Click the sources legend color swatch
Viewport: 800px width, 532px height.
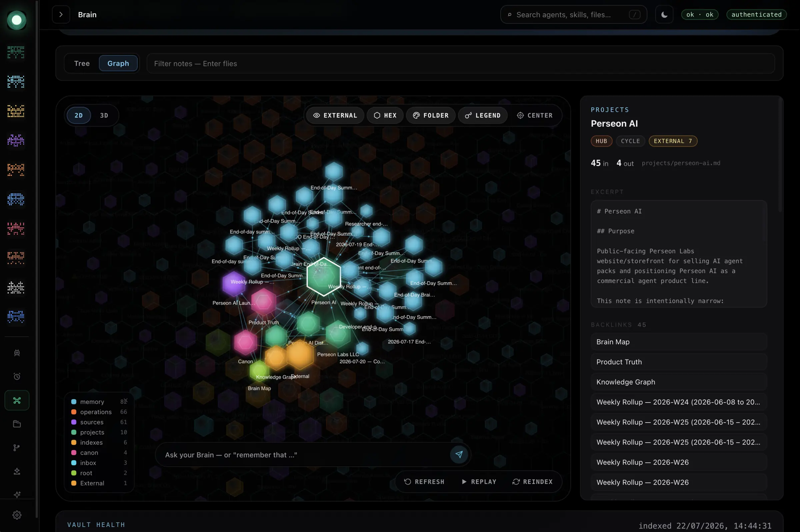click(74, 422)
